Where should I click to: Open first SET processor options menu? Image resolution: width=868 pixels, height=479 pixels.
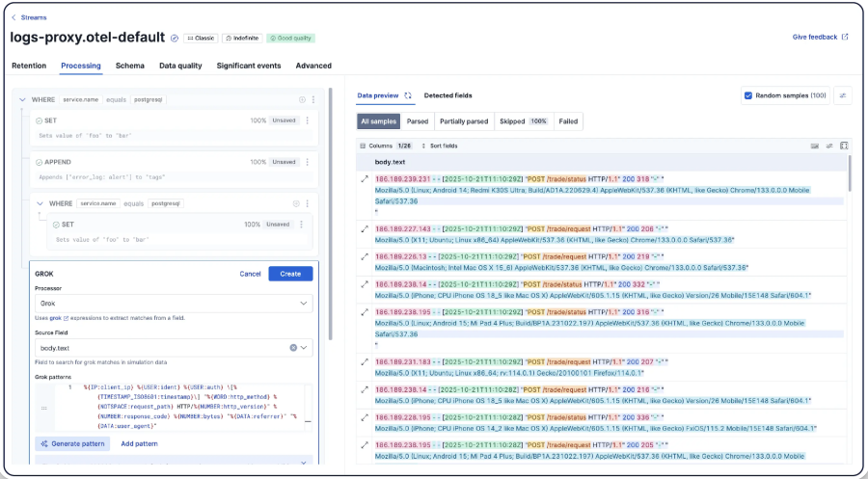point(308,120)
